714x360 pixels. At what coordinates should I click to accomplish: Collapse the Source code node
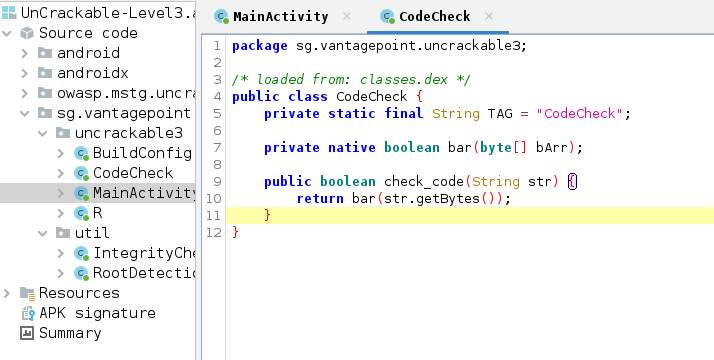[7, 33]
